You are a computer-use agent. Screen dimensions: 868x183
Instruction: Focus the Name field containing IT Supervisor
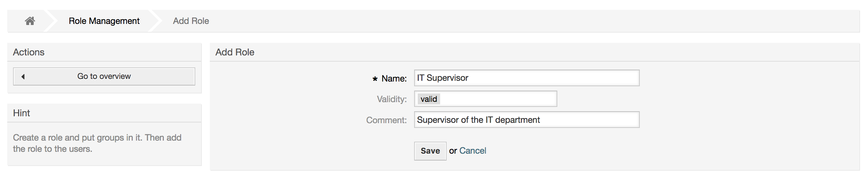coord(526,78)
